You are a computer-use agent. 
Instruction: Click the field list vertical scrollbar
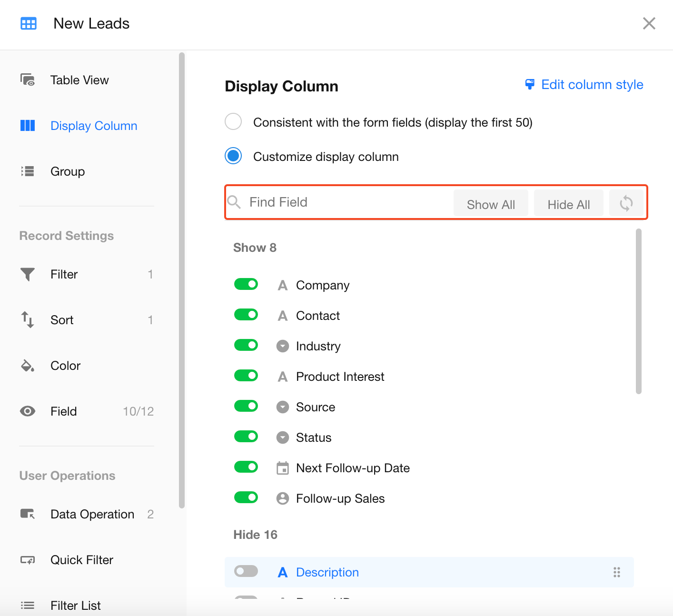pos(638,311)
